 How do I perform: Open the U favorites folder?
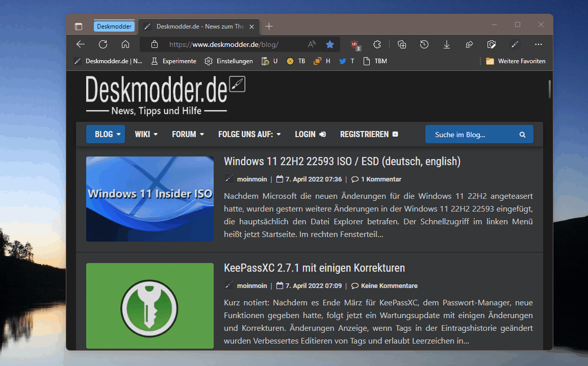(270, 61)
